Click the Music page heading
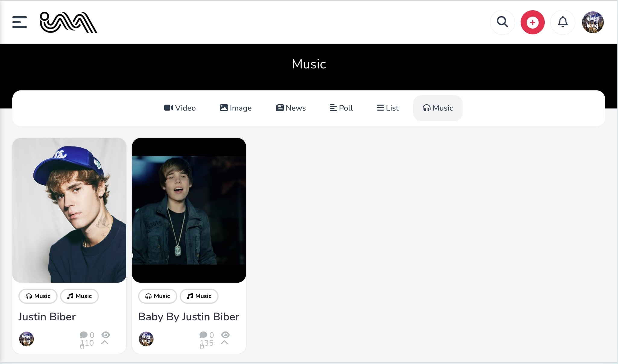Viewport: 618px width, 364px height. [309, 64]
